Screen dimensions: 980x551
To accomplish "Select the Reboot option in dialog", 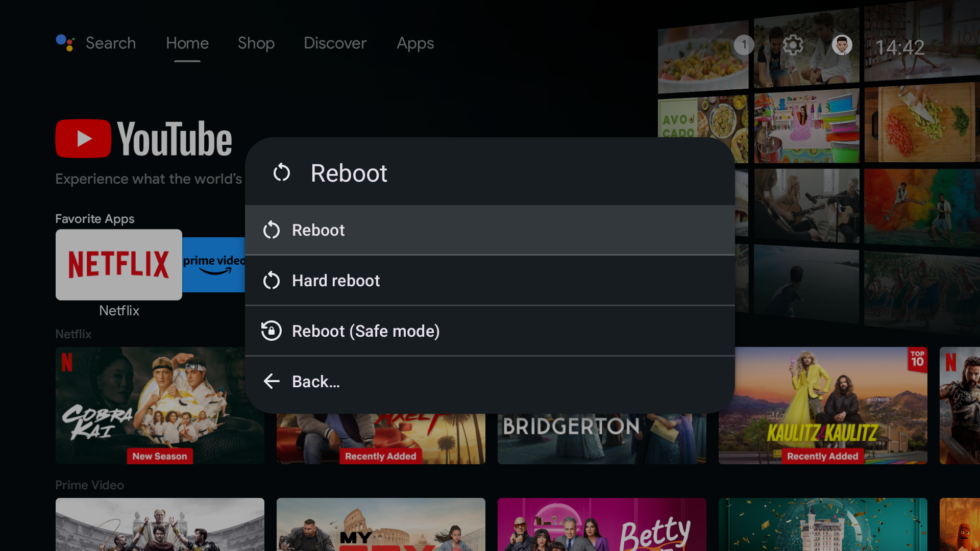I will pos(490,230).
